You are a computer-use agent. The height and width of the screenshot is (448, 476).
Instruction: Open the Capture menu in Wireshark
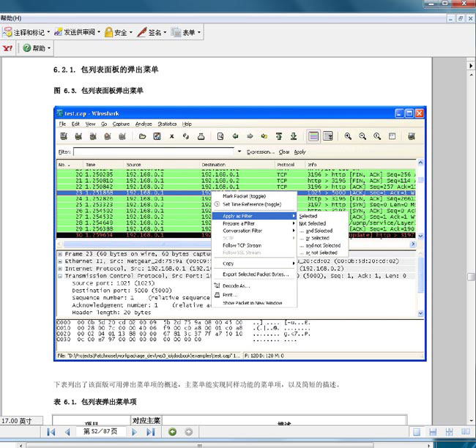tap(121, 124)
